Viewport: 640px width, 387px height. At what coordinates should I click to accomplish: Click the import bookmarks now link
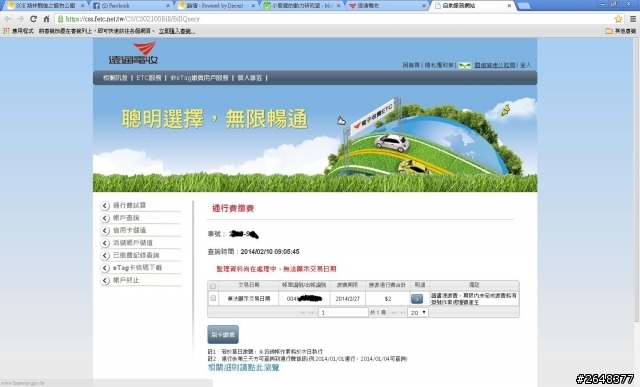coord(177,31)
